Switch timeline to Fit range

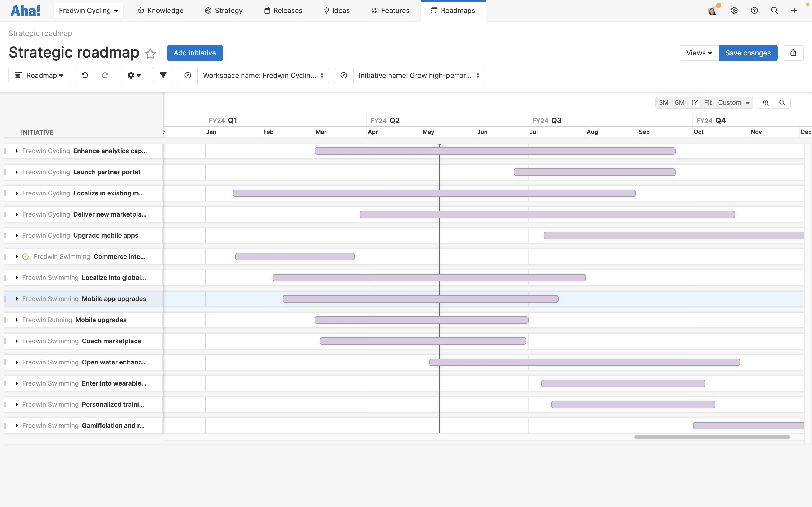708,103
